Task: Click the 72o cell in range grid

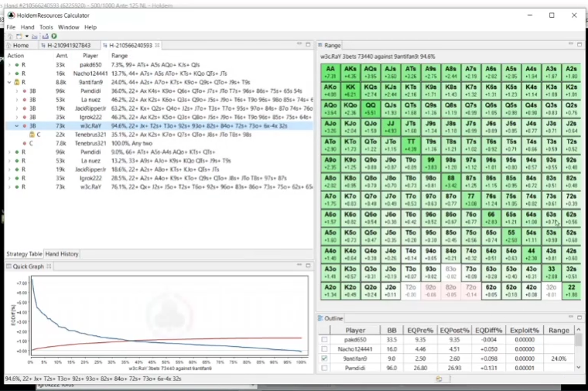Action: point(471,291)
